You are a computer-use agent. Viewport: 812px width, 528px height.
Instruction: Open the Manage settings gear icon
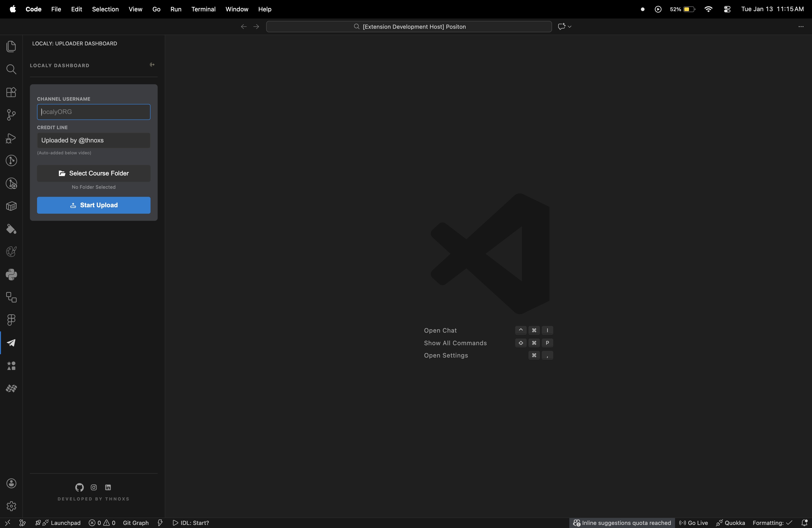(x=11, y=506)
